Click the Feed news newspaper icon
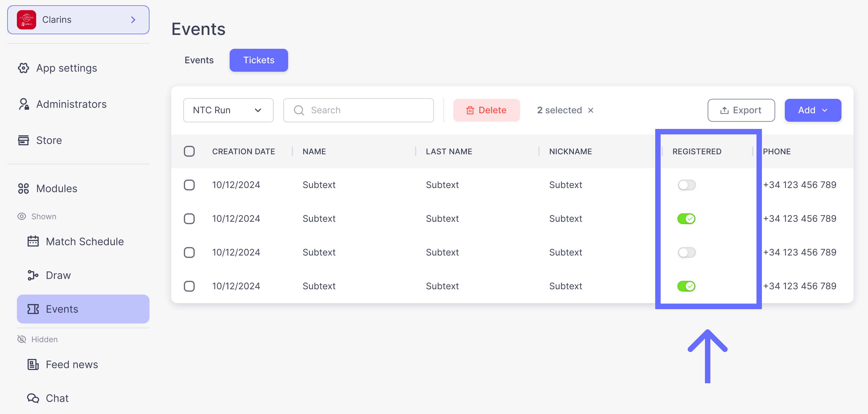The height and width of the screenshot is (414, 868). (x=33, y=365)
